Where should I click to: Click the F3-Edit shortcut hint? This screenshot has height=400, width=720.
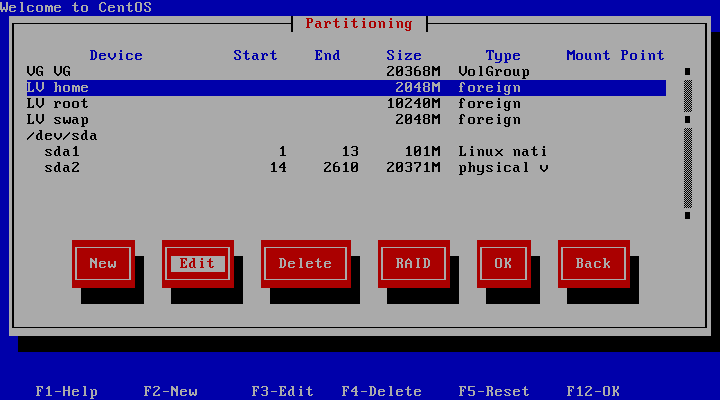282,391
